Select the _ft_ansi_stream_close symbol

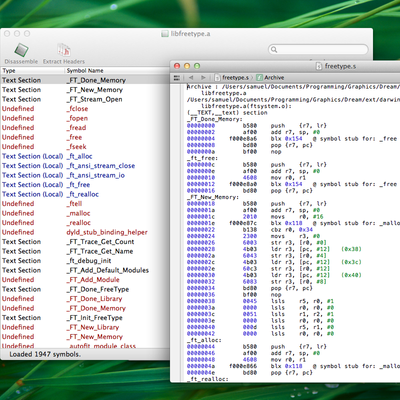tap(85, 166)
